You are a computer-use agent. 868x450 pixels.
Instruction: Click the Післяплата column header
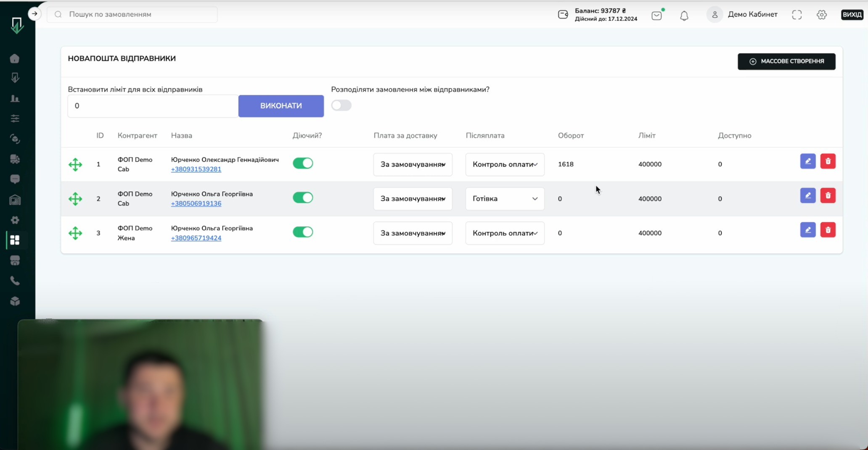[485, 136]
